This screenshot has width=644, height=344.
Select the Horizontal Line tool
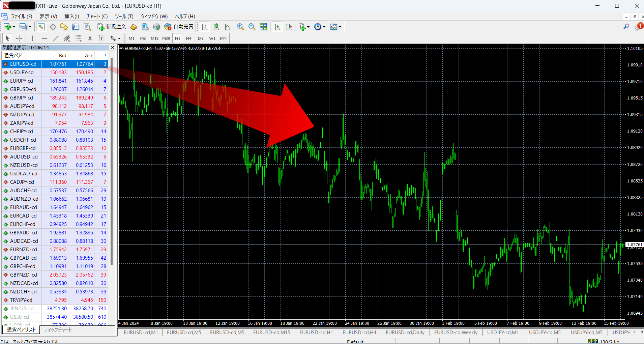[x=44, y=38]
